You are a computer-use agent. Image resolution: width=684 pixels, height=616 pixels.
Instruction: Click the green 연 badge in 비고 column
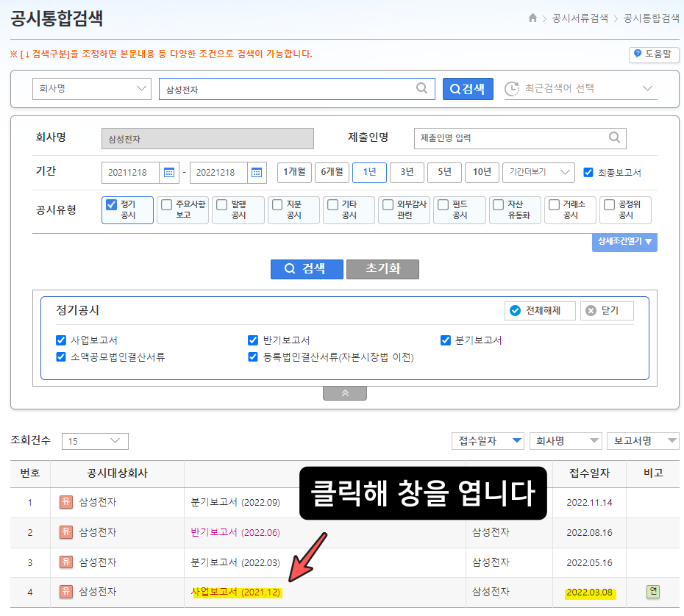point(653,592)
